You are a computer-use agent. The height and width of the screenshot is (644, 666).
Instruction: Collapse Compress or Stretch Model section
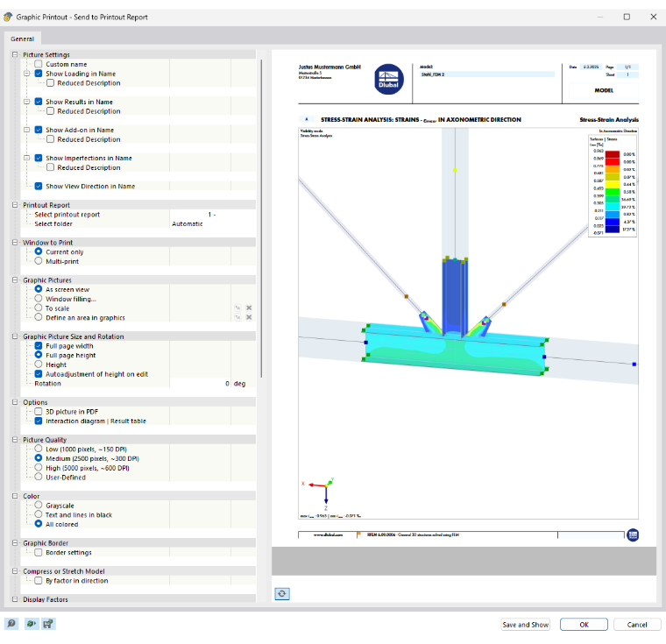click(x=15, y=571)
